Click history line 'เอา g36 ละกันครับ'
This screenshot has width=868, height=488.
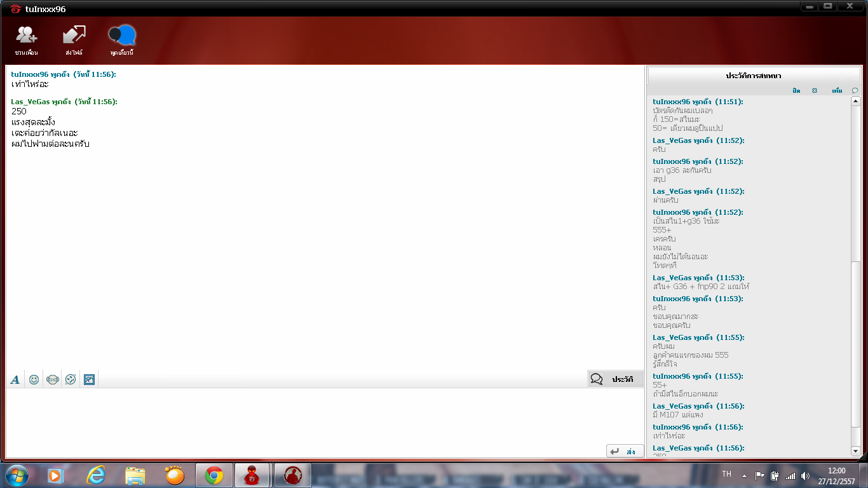coord(682,170)
